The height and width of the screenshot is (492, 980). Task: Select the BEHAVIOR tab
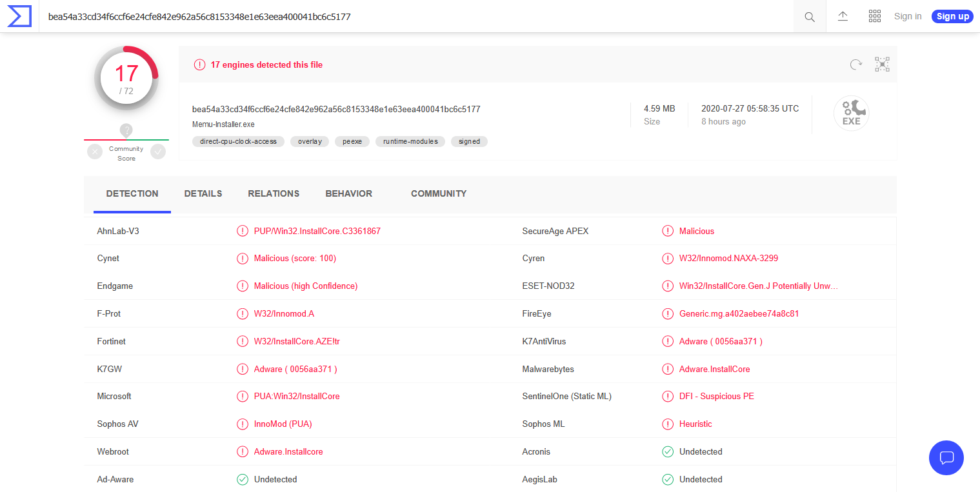pyautogui.click(x=348, y=193)
